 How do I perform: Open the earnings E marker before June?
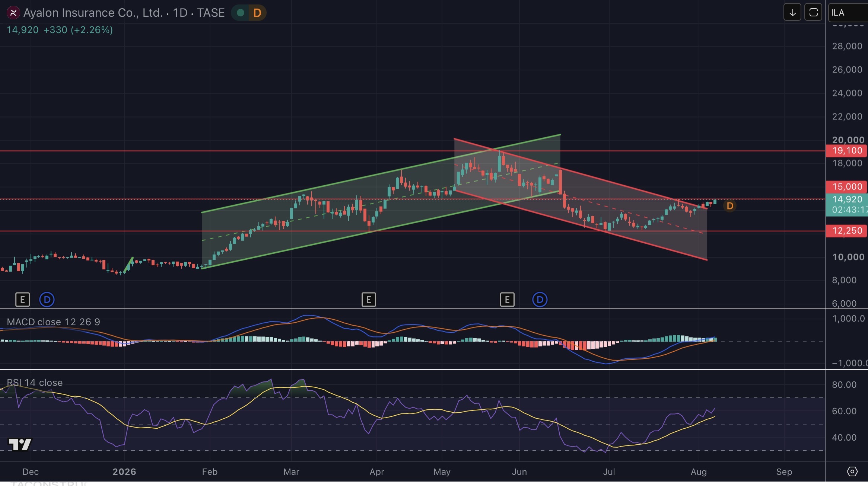pyautogui.click(x=507, y=300)
